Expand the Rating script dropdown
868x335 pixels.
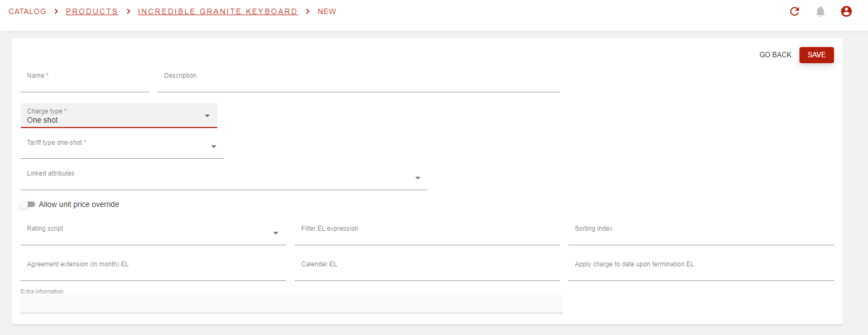point(153,233)
